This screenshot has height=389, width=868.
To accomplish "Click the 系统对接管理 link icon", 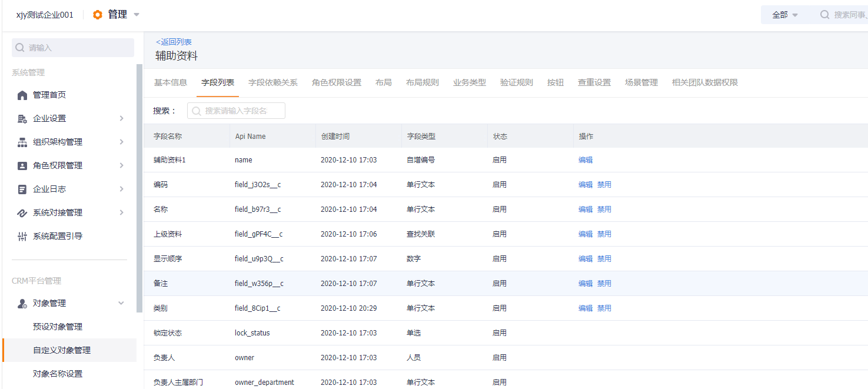I will 22,213.
